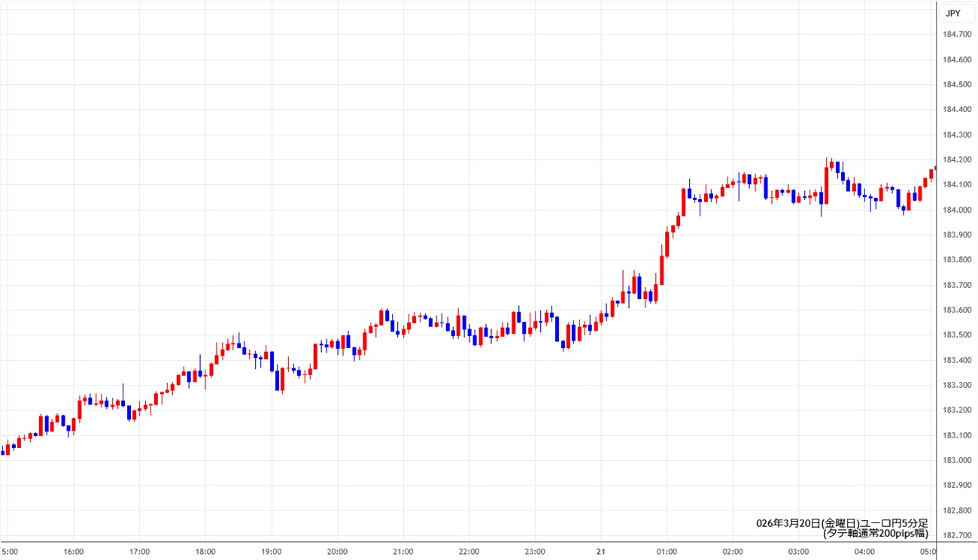Image resolution: width=978 pixels, height=560 pixels.
Task: Click the 183.800 price axis label
Action: pyautogui.click(x=955, y=260)
